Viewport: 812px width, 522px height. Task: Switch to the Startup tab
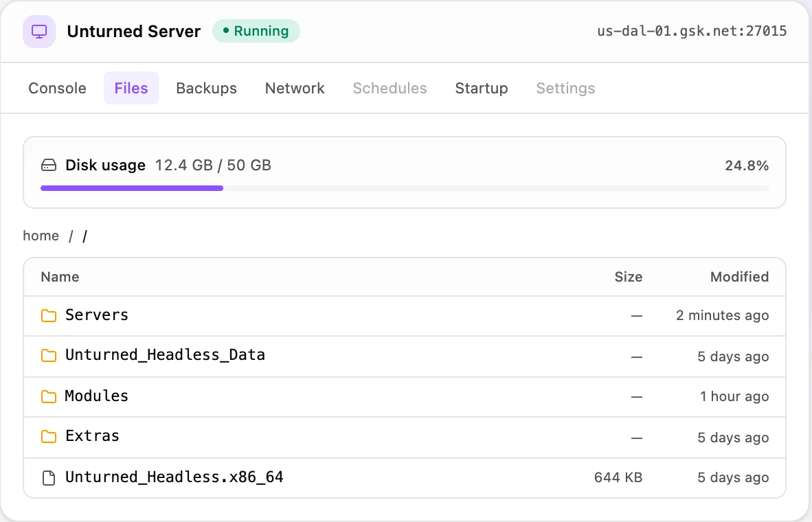(x=482, y=88)
